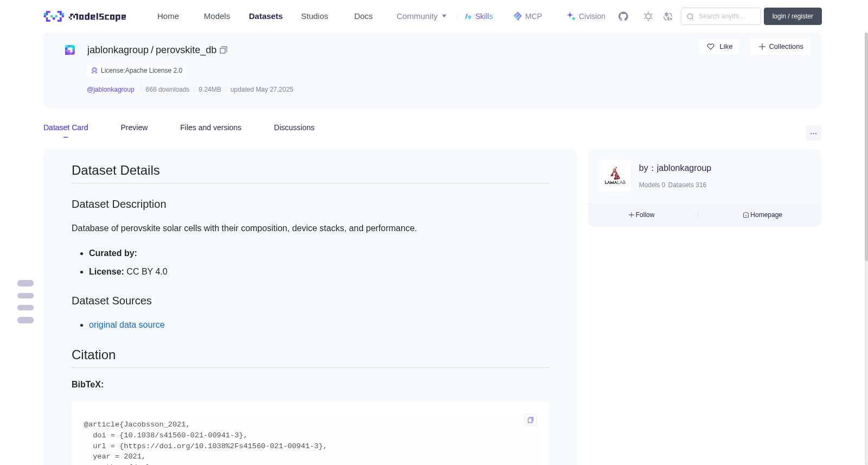Click the 'Dataset Description' heading

(x=119, y=204)
